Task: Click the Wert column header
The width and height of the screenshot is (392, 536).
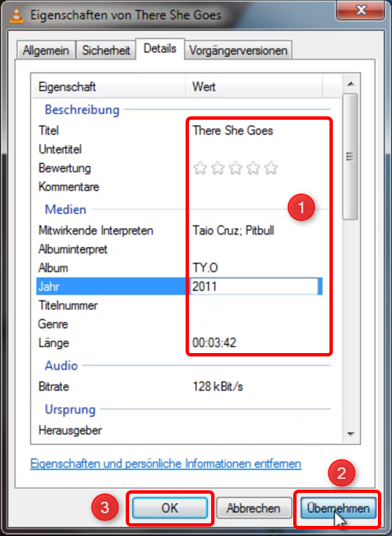Action: 254,87
